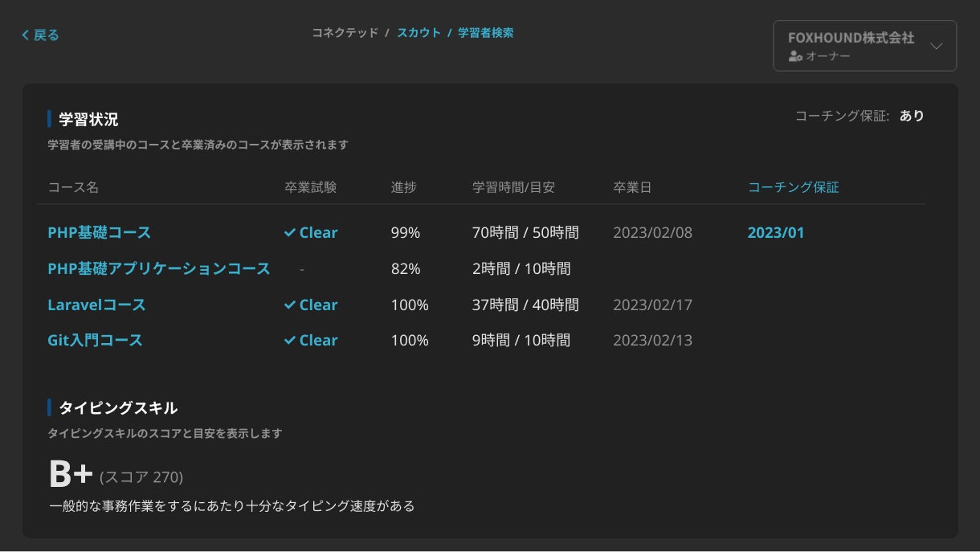Click the 戻る back link
The width and height of the screenshot is (980, 552).
click(x=40, y=35)
